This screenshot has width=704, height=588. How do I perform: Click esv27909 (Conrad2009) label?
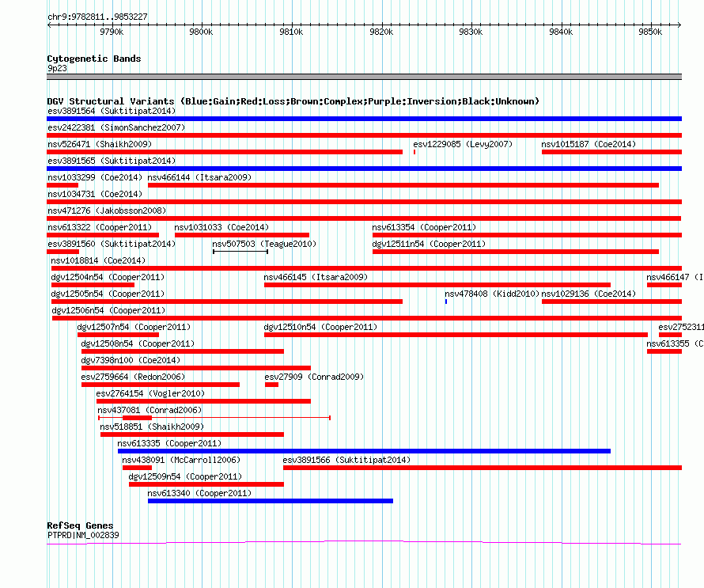[x=314, y=377]
